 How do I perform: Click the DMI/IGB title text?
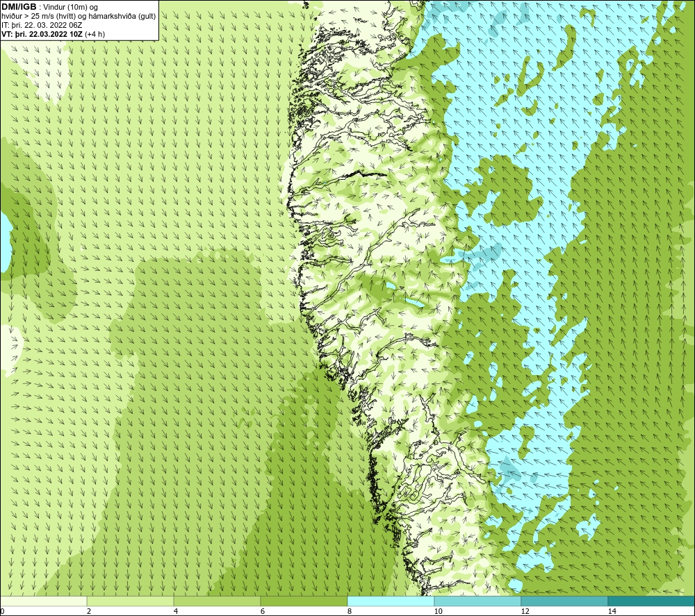(x=19, y=7)
